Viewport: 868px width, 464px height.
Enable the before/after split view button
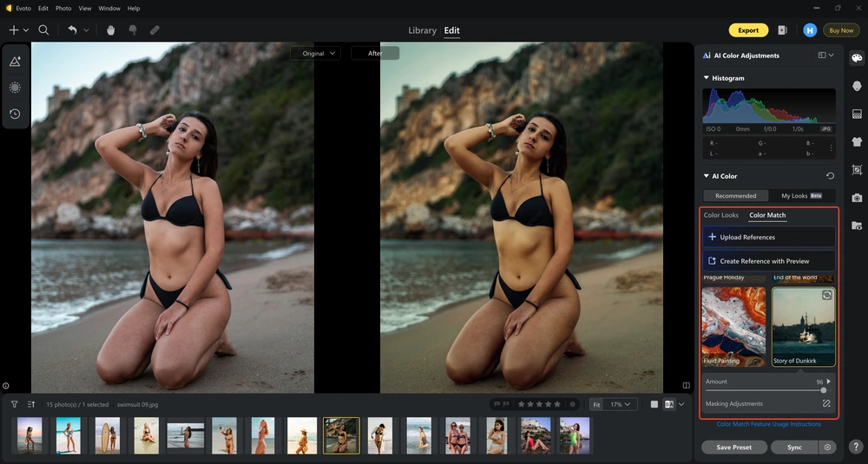pyautogui.click(x=668, y=404)
